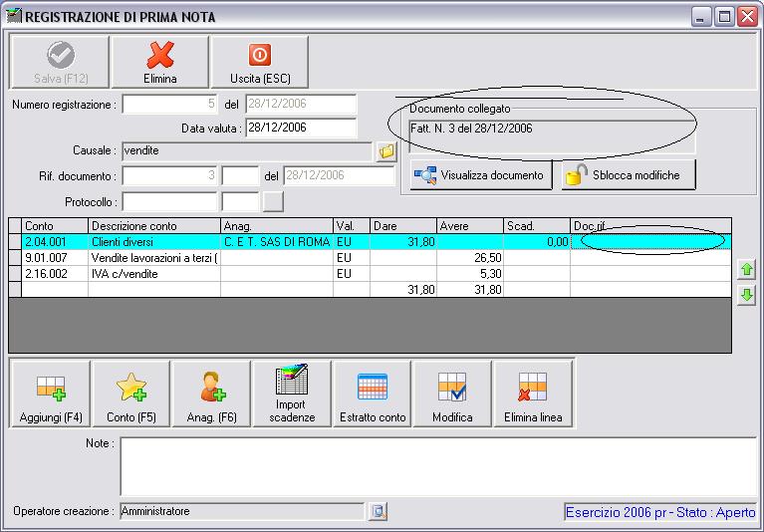Edit selected line with Modifica

tap(452, 394)
